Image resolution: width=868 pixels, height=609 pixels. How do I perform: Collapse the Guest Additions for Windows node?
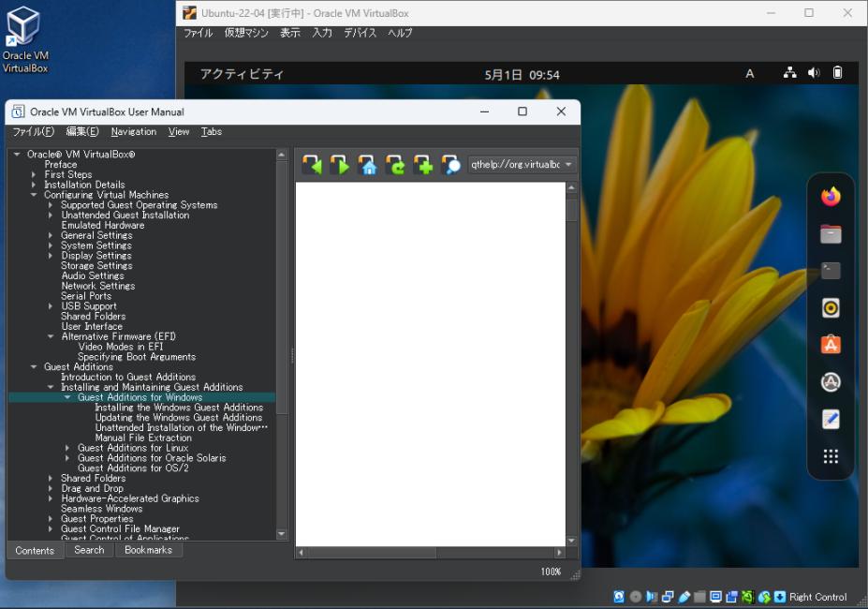67,397
